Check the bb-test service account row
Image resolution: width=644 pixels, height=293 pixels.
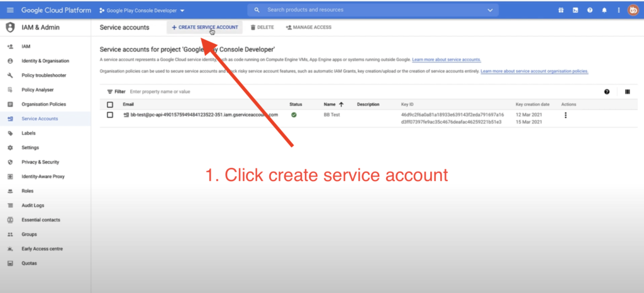(110, 115)
